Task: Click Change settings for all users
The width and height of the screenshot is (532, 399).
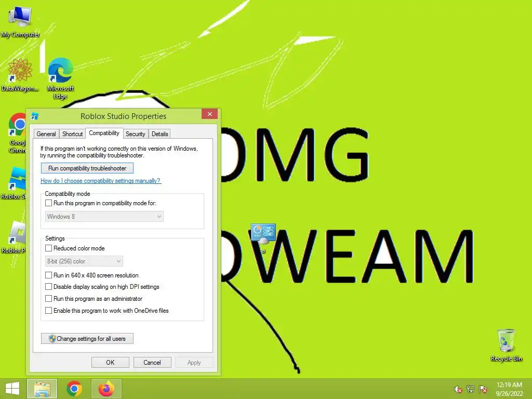Action: pos(87,339)
